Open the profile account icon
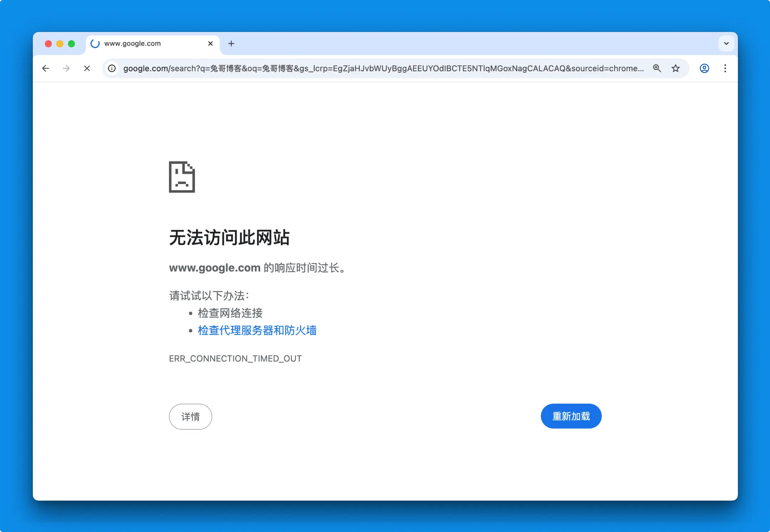The image size is (770, 532). [x=704, y=68]
